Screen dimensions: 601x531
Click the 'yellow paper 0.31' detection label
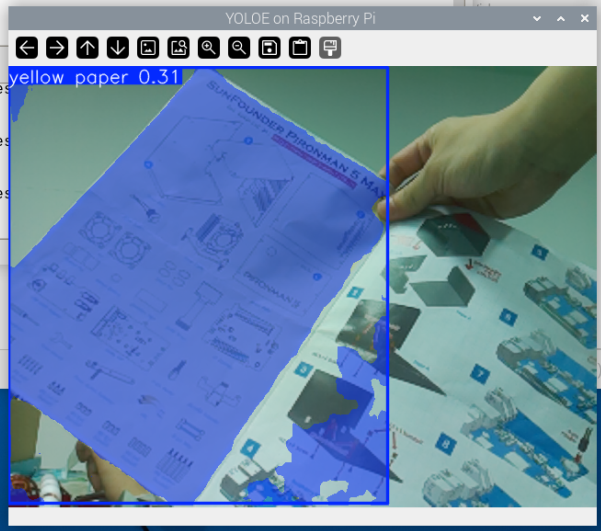(95, 77)
